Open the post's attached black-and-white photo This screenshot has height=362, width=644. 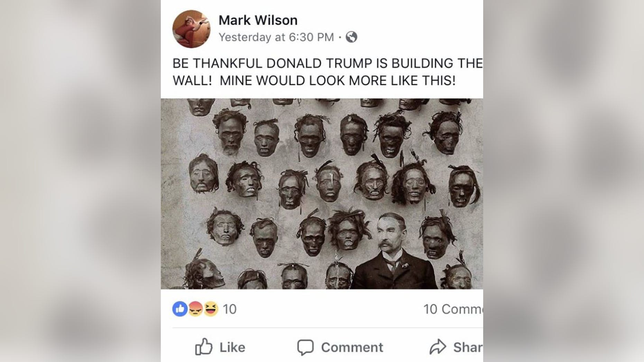point(322,194)
